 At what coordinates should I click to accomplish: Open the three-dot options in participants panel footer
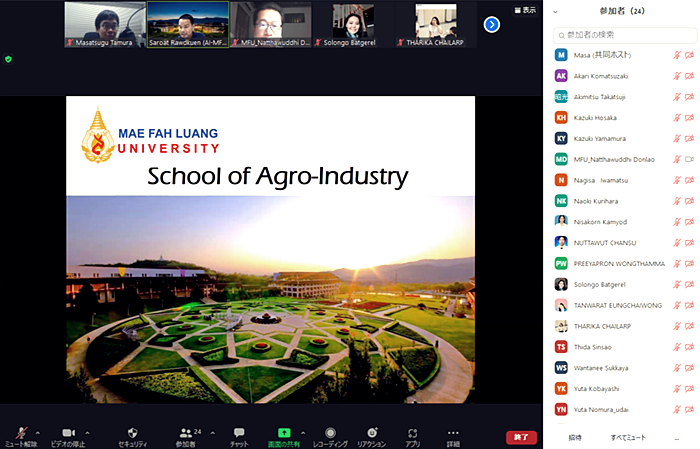[677, 438]
